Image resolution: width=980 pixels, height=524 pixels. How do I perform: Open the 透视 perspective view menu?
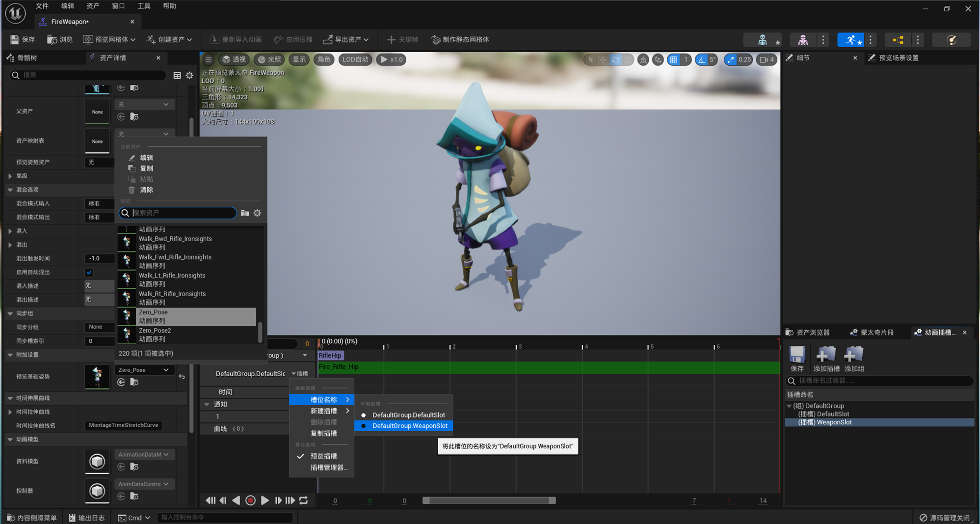coord(234,59)
